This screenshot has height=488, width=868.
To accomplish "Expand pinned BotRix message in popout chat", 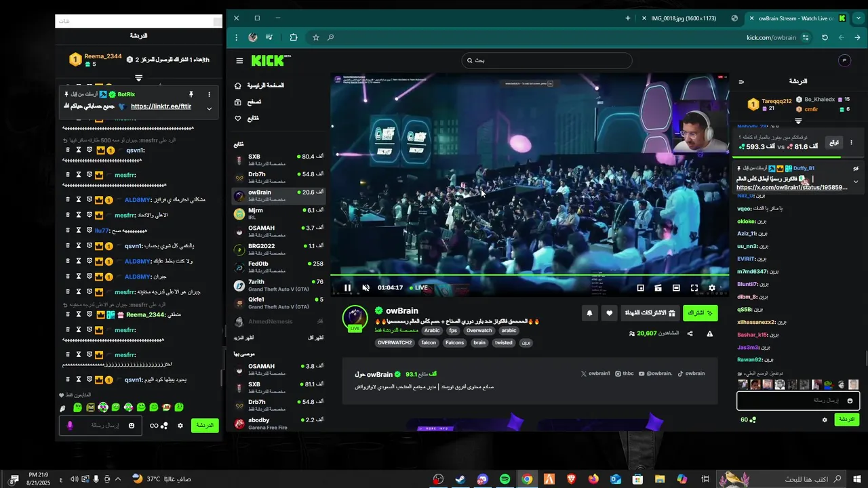I will [x=209, y=108].
